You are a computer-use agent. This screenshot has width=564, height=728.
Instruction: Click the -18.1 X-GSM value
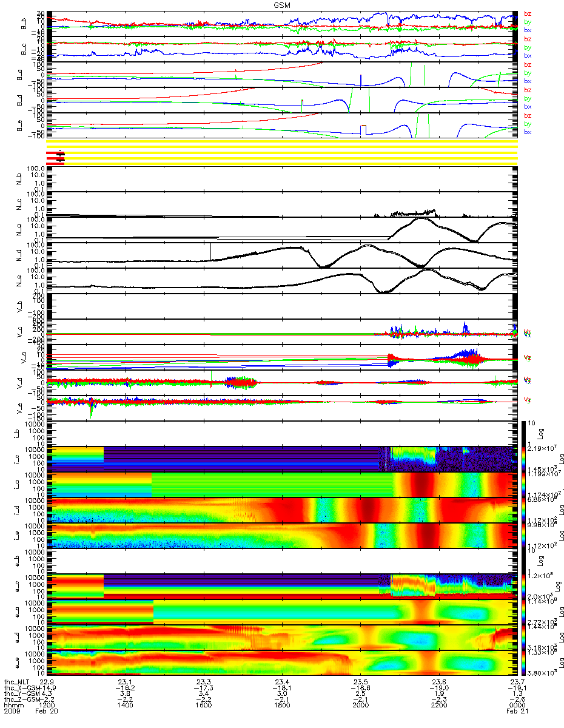[x=282, y=687]
